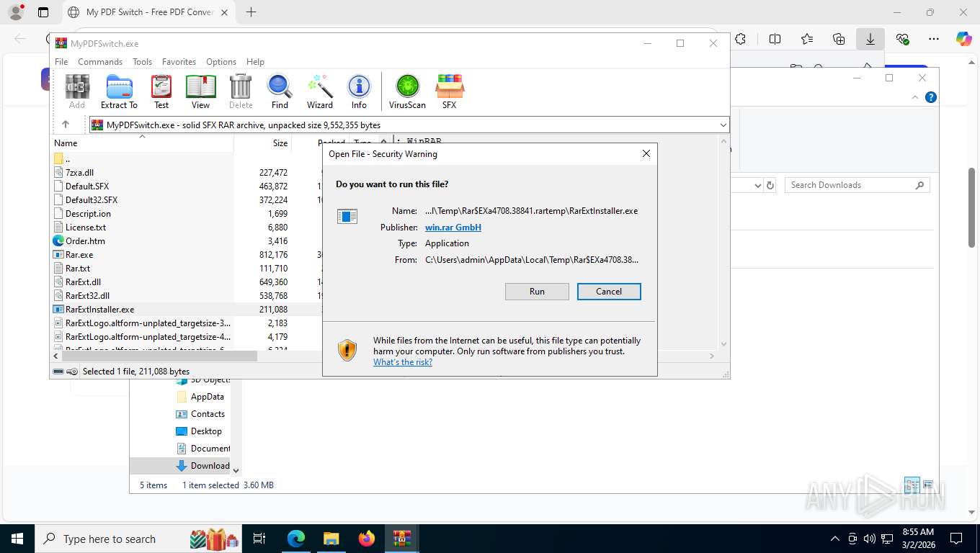Screen dimensions: 980x553
Task: Open the File menu in WinRAR
Action: click(x=61, y=62)
